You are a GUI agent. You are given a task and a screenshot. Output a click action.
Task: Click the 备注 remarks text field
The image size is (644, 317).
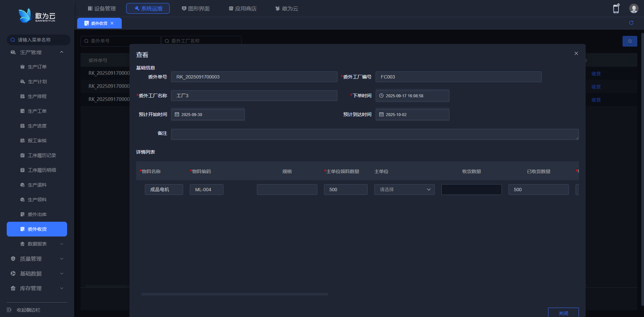point(375,134)
